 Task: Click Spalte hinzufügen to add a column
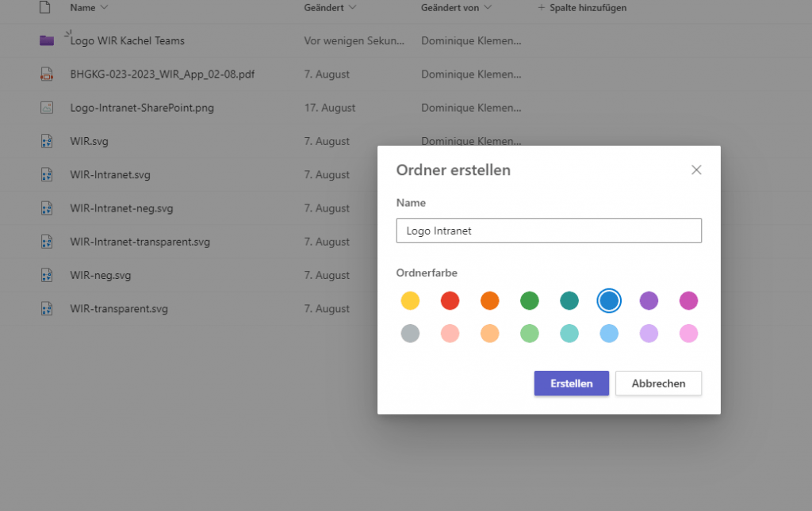(584, 8)
